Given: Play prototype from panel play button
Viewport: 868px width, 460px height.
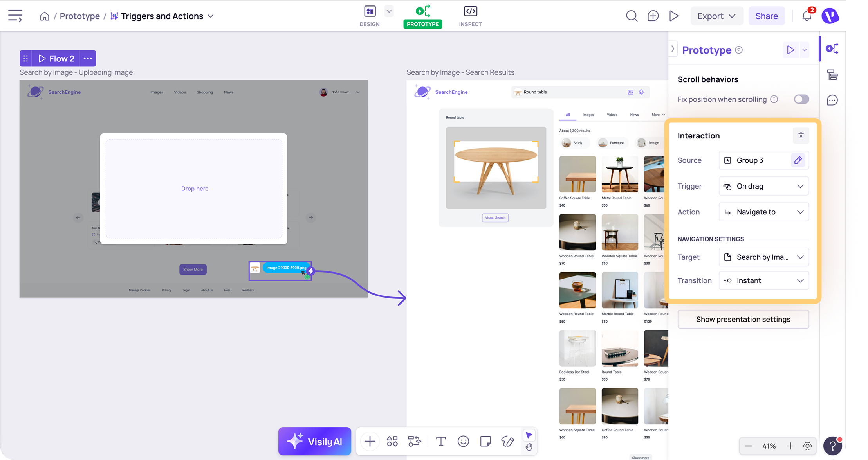Looking at the screenshot, I should click(790, 50).
